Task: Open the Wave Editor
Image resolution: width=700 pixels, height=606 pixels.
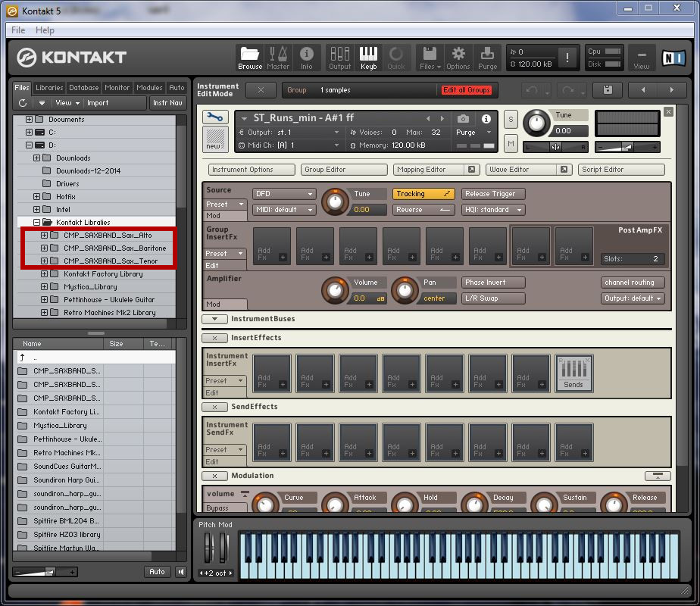Action: [520, 170]
